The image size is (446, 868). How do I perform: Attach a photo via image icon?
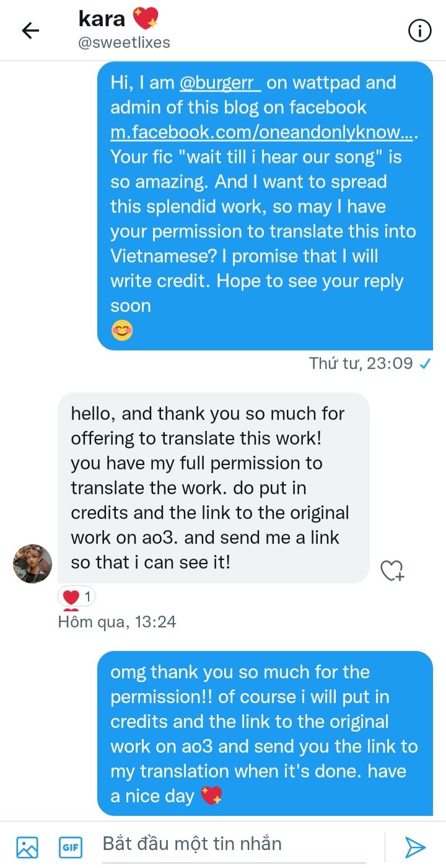coord(27,847)
